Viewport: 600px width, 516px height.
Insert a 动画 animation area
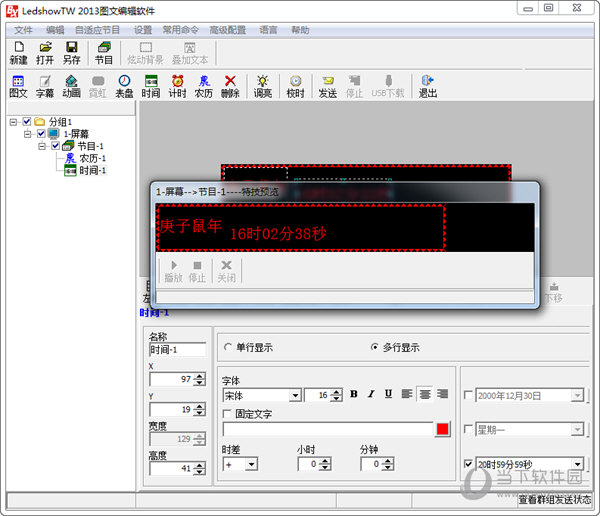click(72, 87)
